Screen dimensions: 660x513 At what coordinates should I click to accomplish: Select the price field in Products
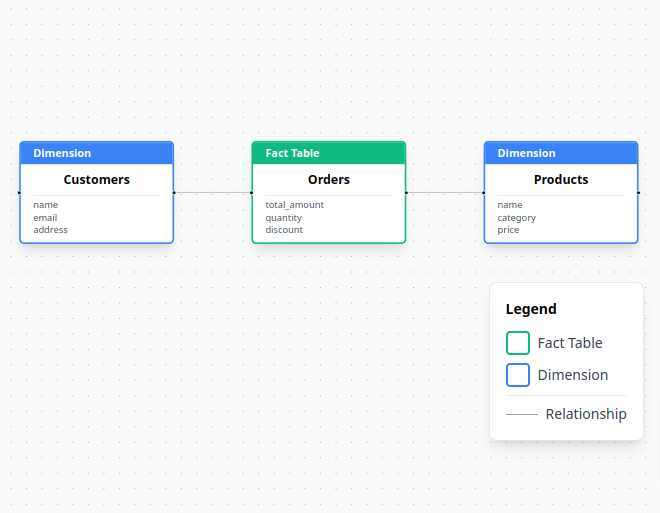click(x=508, y=230)
